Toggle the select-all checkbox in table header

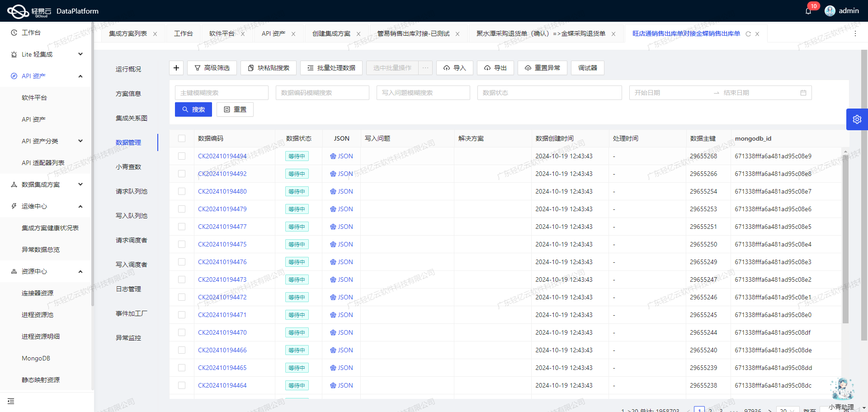coord(182,138)
